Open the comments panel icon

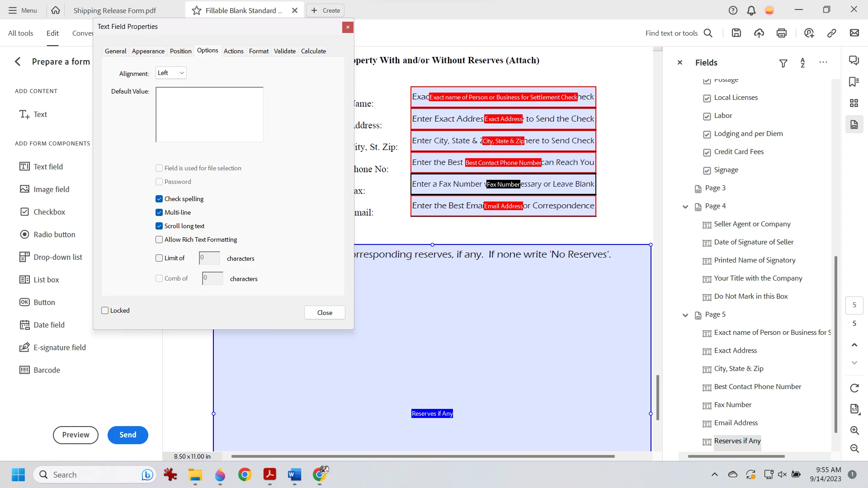pos(854,60)
